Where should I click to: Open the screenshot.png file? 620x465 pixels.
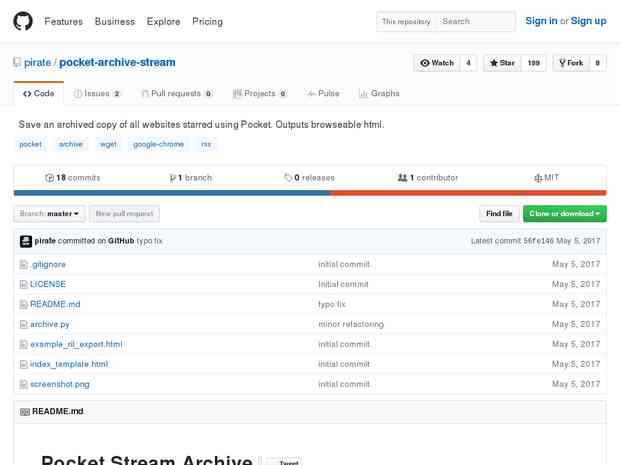(60, 384)
